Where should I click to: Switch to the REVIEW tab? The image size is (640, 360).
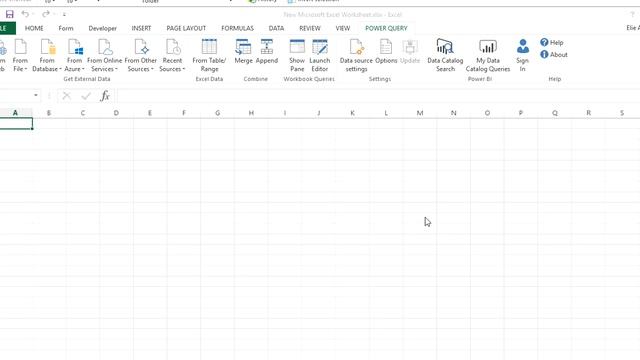(x=310, y=28)
